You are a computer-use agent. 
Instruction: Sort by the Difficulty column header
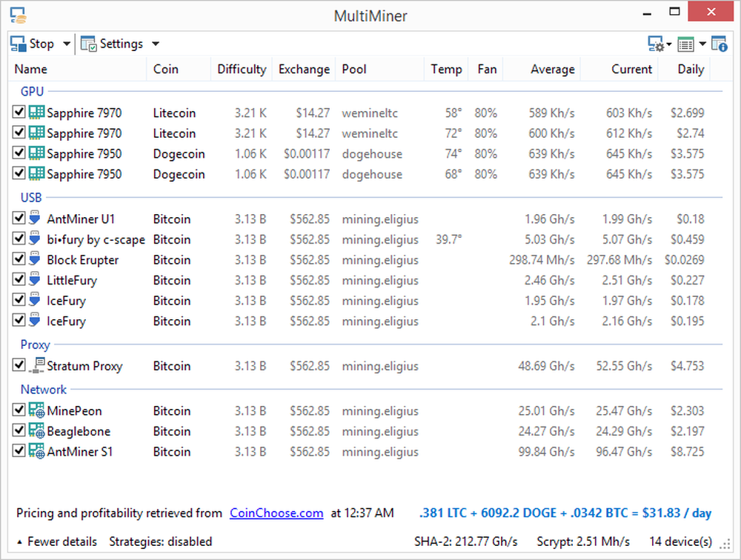pos(241,69)
